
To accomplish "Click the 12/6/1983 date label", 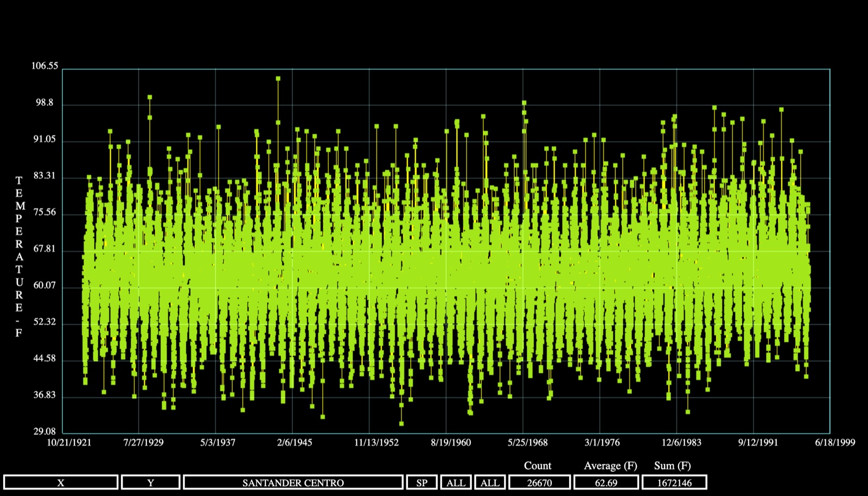I will click(681, 442).
